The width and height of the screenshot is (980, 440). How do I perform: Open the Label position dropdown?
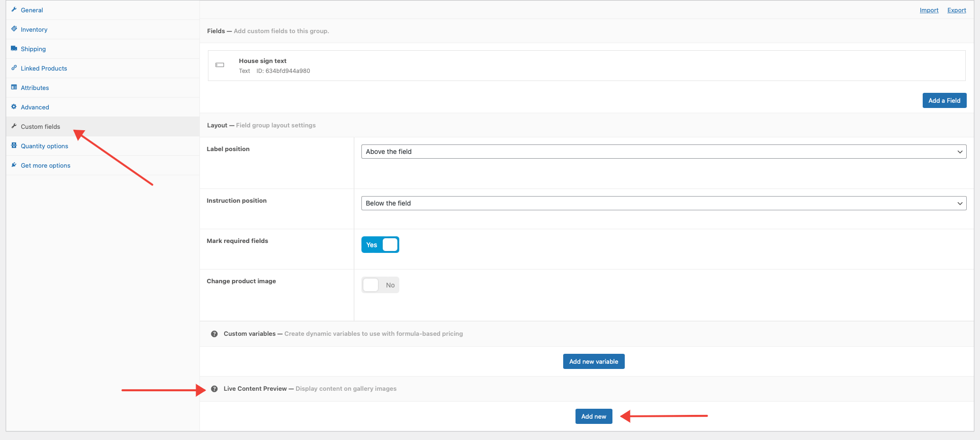click(x=664, y=152)
